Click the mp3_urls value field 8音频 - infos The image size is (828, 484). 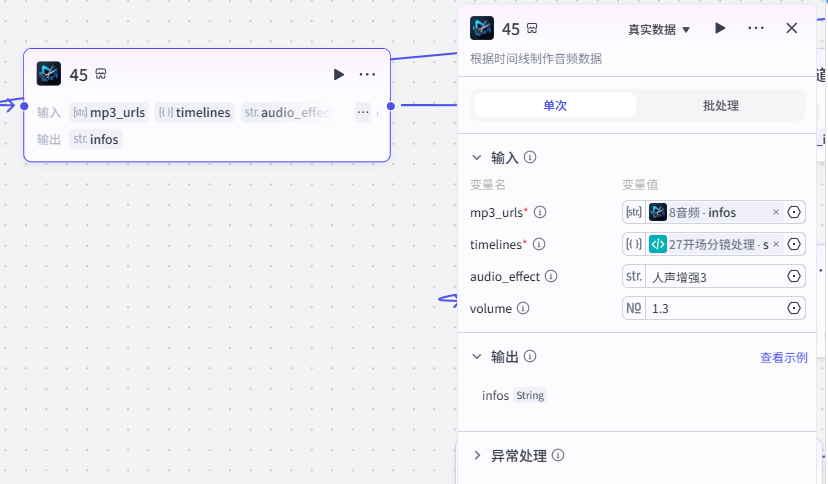pyautogui.click(x=714, y=212)
